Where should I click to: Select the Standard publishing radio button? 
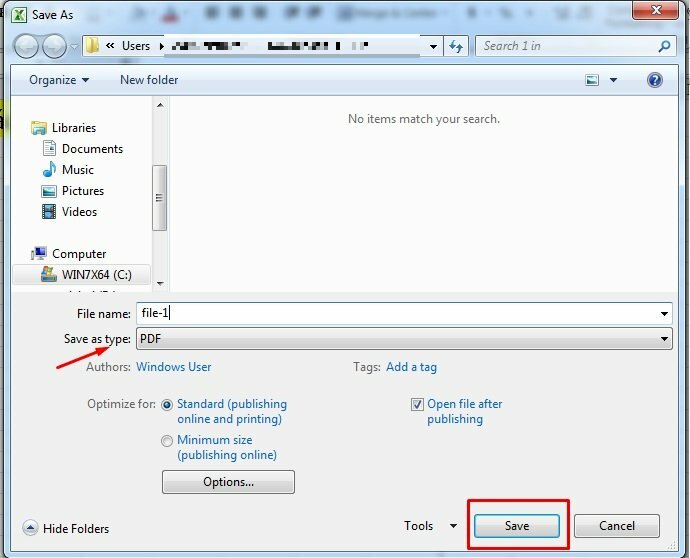[167, 405]
